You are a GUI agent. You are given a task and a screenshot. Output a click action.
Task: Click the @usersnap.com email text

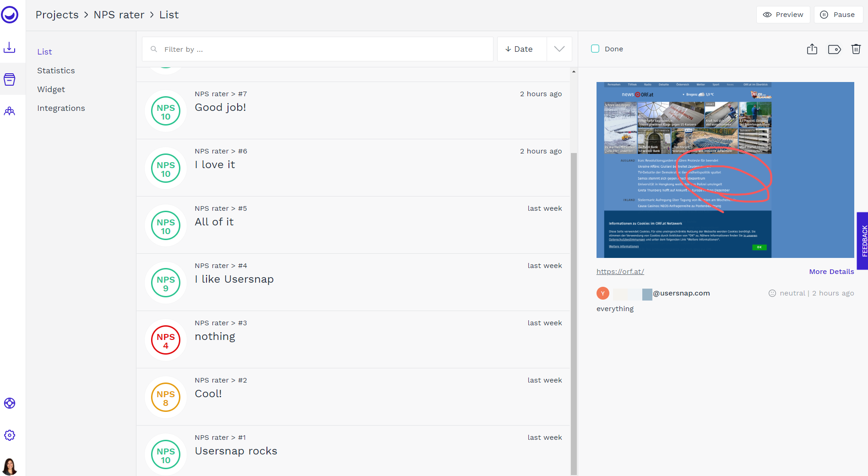681,293
